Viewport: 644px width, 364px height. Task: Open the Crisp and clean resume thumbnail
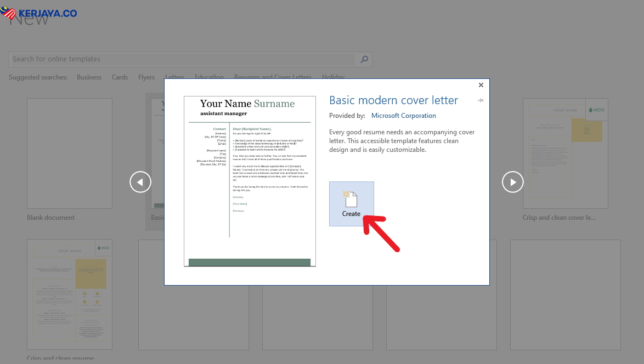point(70,294)
